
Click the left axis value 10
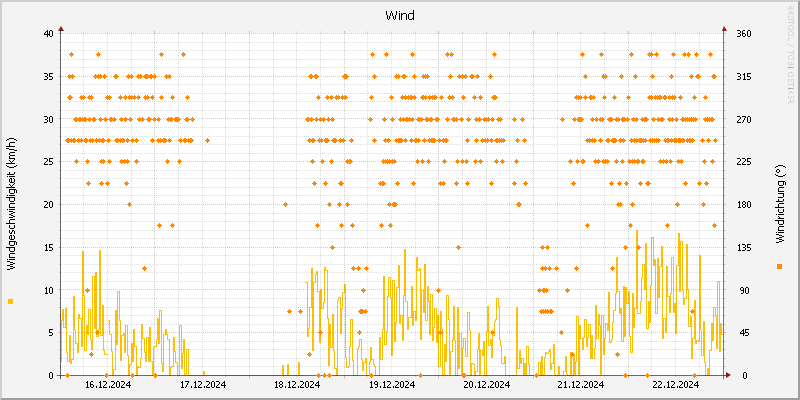(48, 290)
